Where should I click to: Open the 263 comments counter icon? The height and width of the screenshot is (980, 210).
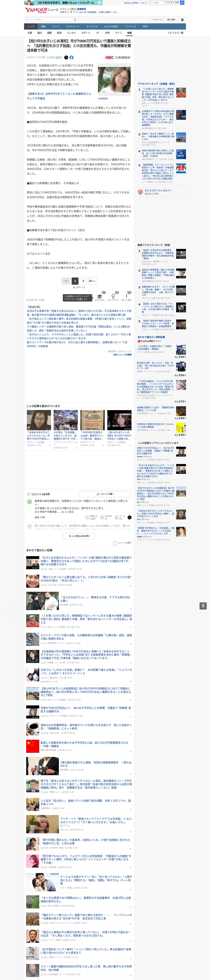click(50, 57)
